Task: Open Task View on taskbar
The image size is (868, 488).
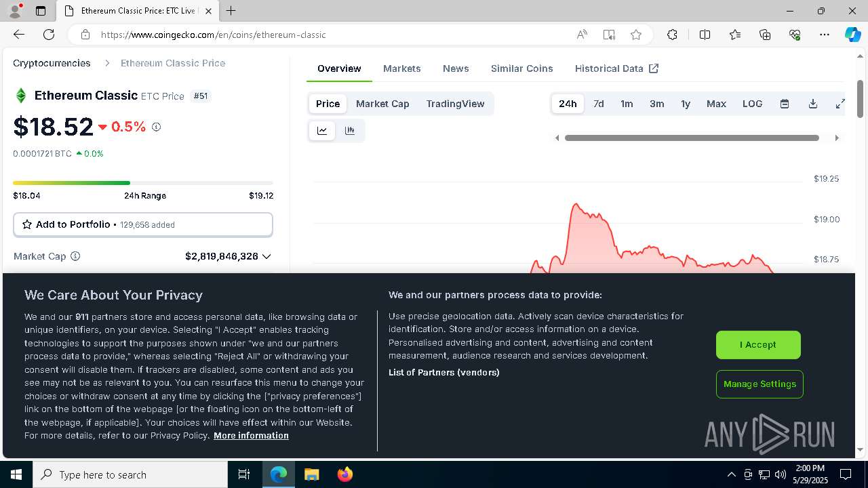Action: (244, 474)
